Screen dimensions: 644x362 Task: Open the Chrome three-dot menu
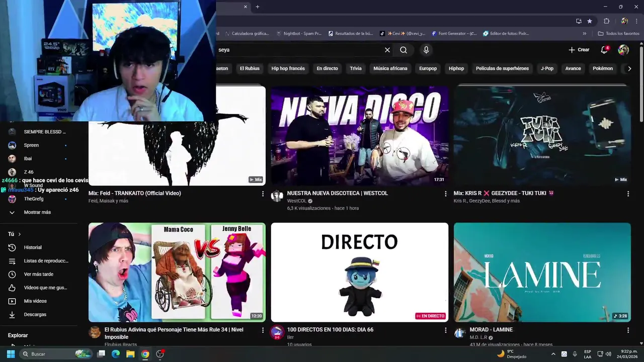point(635,21)
